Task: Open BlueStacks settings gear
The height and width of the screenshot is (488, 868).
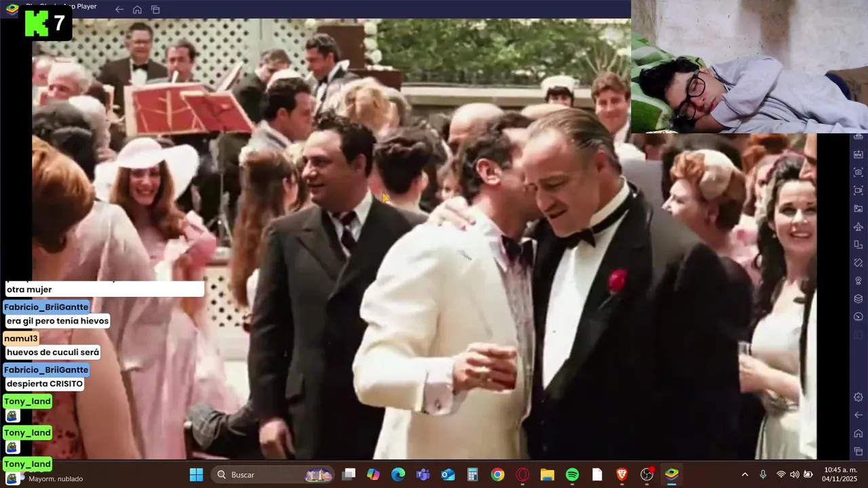Action: (x=858, y=397)
